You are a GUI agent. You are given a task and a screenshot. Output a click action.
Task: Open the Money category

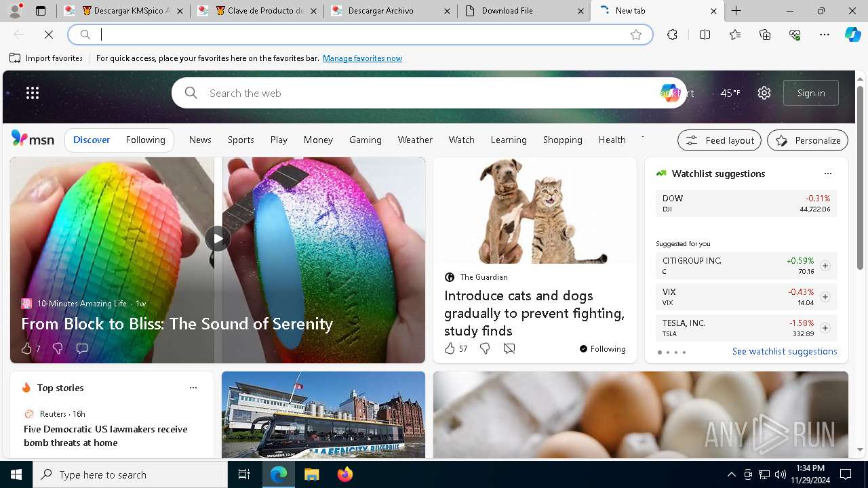[x=318, y=140]
